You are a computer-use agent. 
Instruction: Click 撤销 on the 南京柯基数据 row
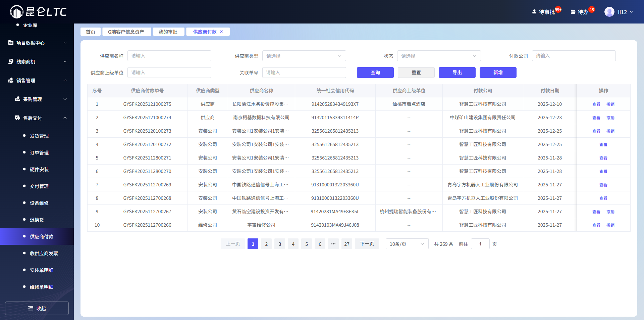click(610, 118)
